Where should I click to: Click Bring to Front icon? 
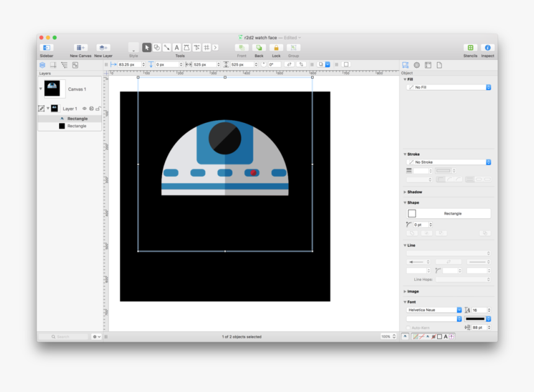tap(242, 48)
